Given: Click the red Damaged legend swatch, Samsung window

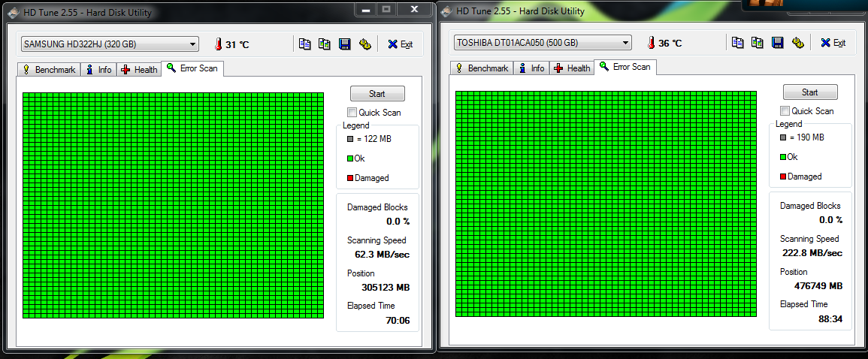Looking at the screenshot, I should point(350,178).
